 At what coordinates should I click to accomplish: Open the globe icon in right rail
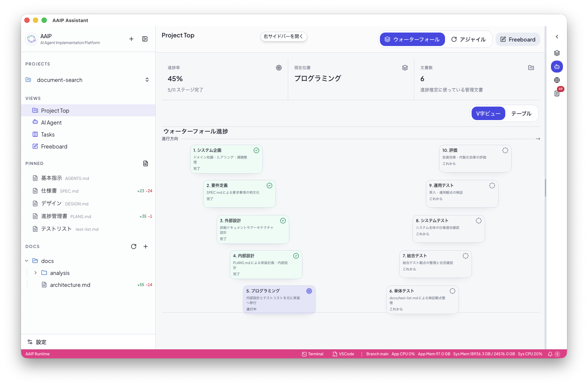557,80
